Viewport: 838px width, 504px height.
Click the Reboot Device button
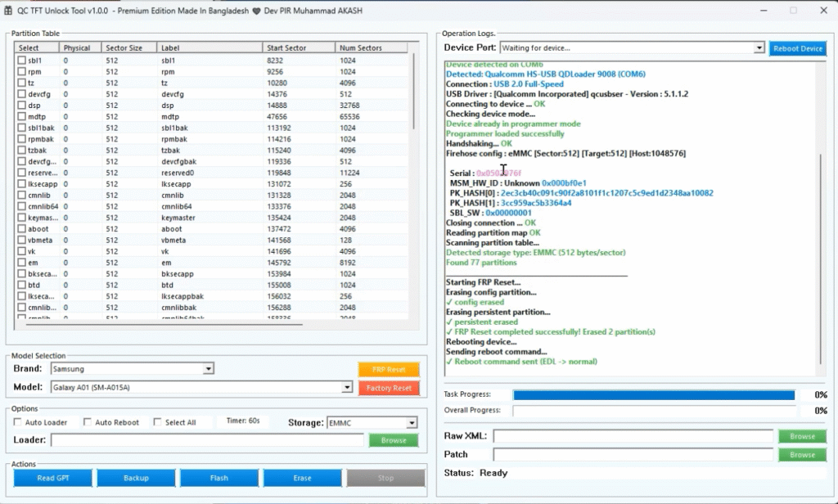[798, 48]
